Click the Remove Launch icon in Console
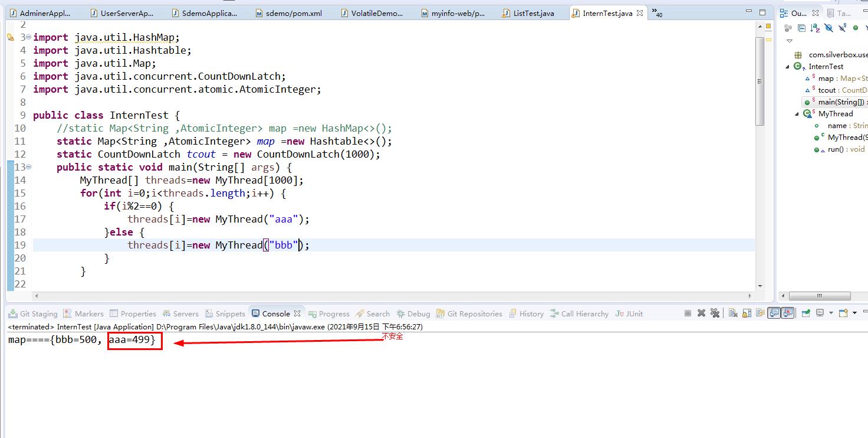The height and width of the screenshot is (438, 868). point(701,313)
